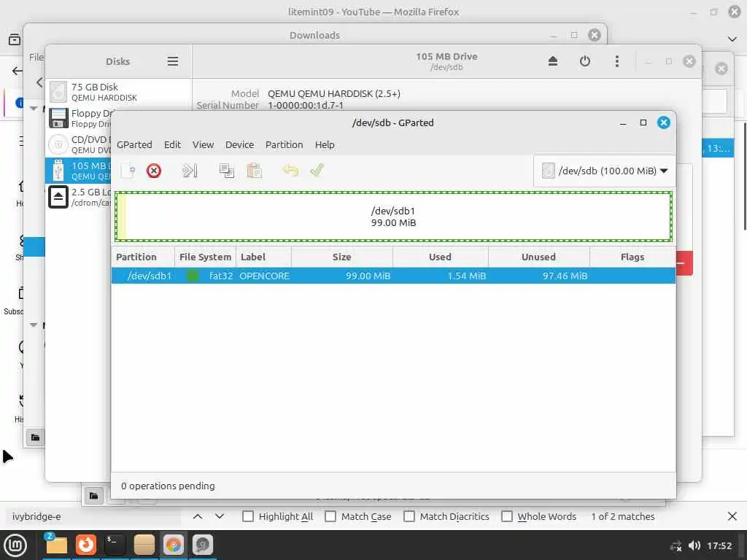Open the hamburger menu in Disks window

[172, 61]
